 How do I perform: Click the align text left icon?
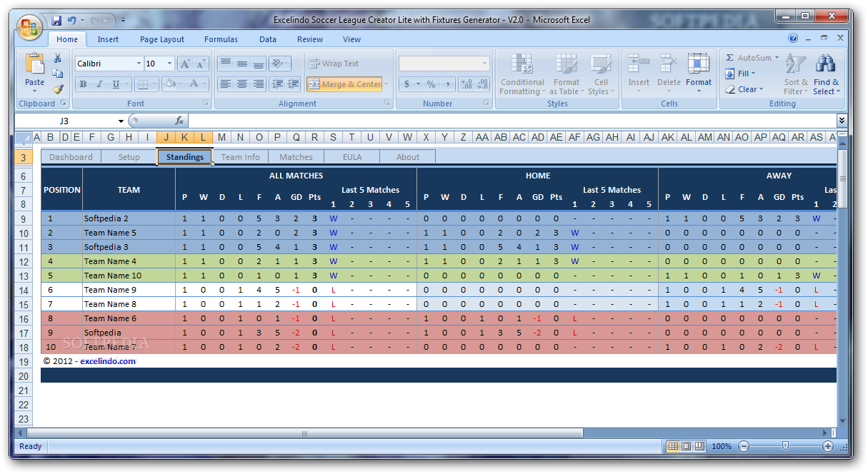coord(226,84)
